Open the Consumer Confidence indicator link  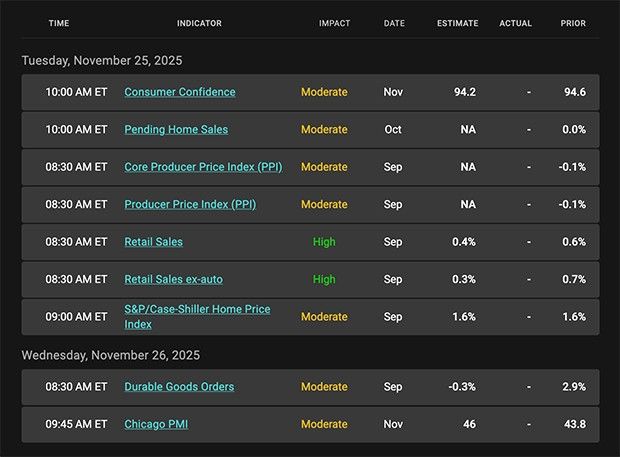(x=180, y=92)
